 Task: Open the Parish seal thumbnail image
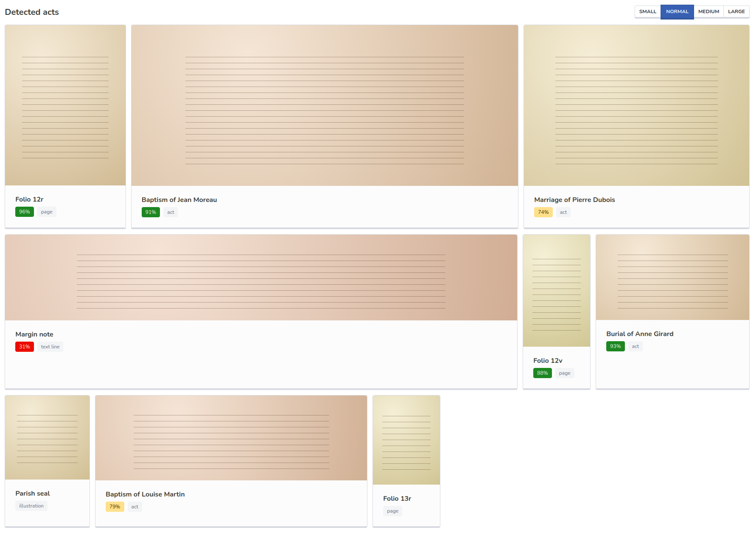48,438
